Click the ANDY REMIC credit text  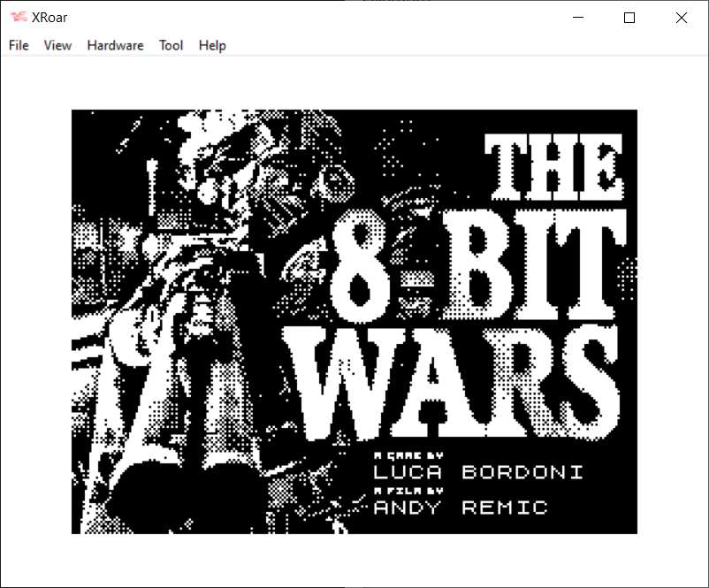[461, 508]
